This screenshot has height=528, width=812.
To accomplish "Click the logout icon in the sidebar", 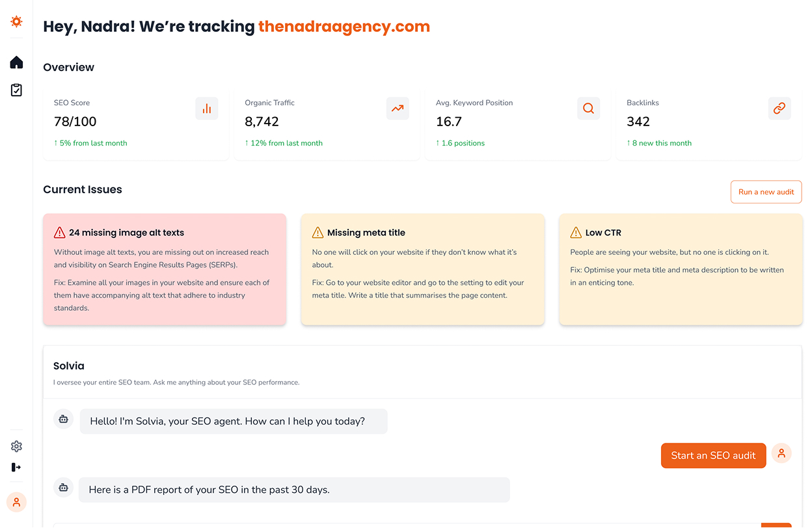I will coord(16,467).
